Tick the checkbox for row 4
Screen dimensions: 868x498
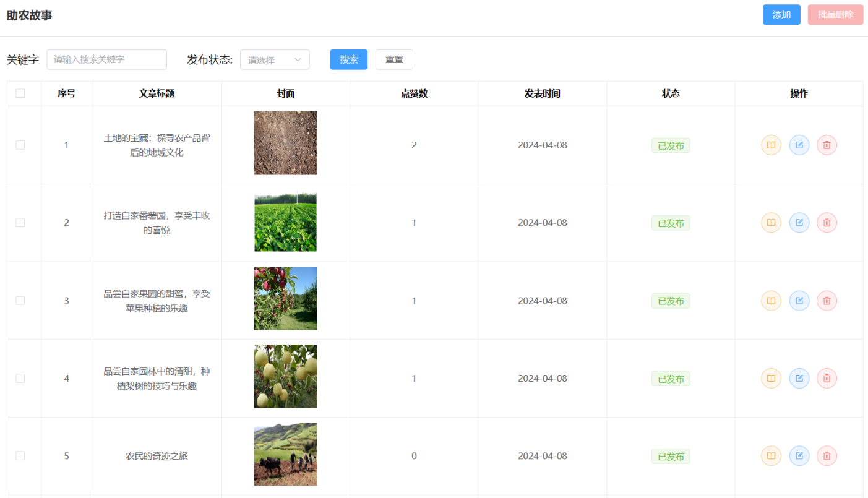click(x=20, y=378)
